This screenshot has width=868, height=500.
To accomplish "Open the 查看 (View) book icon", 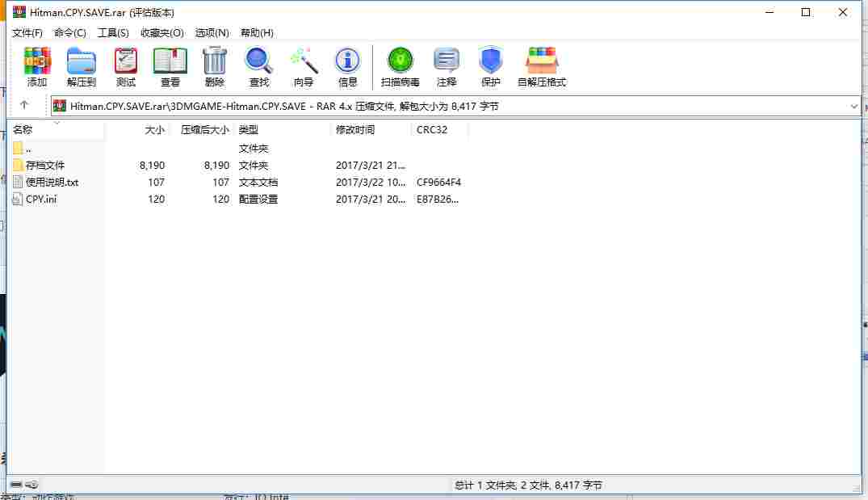I will point(170,61).
